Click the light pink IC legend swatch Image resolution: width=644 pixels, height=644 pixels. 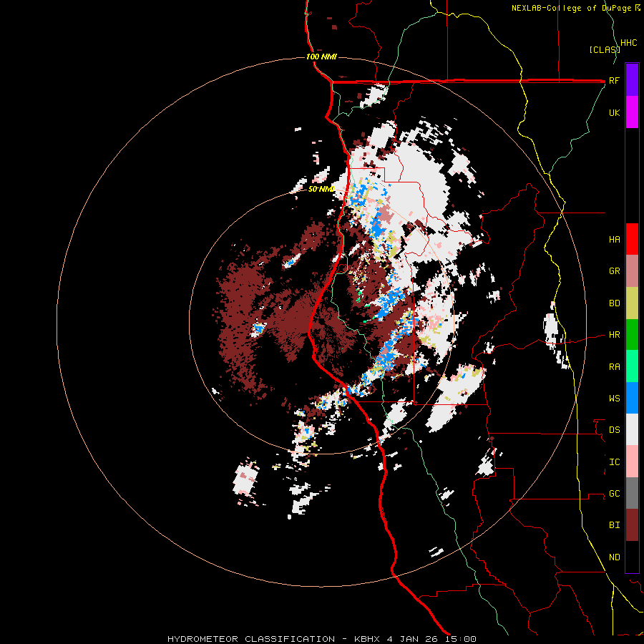(632, 462)
